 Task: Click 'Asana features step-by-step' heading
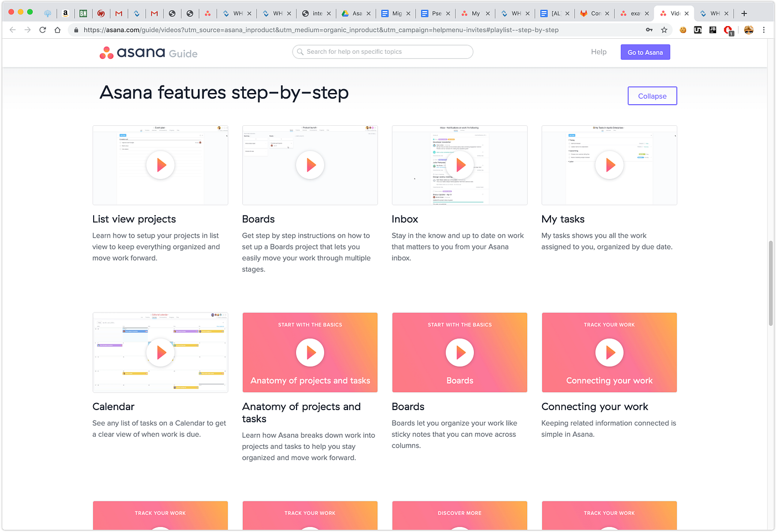pos(224,92)
